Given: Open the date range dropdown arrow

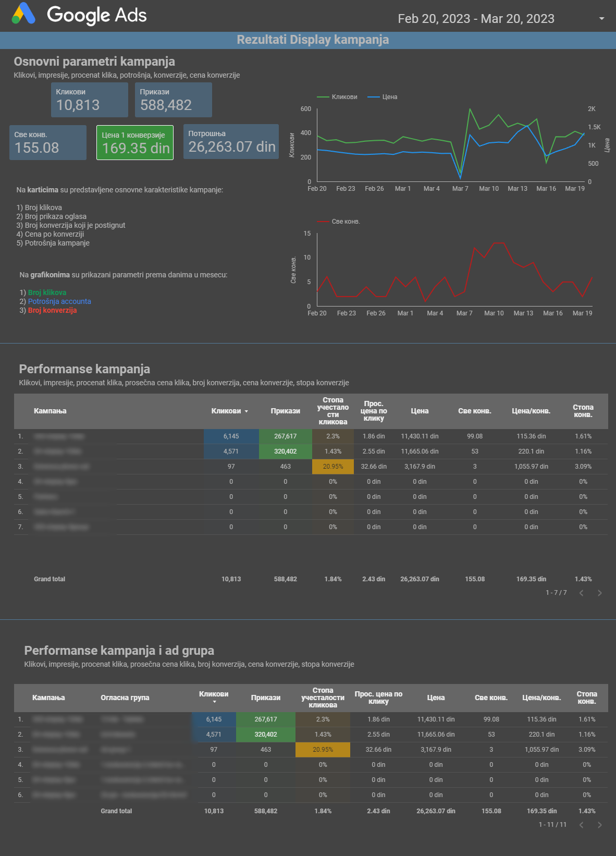Looking at the screenshot, I should coord(601,19).
